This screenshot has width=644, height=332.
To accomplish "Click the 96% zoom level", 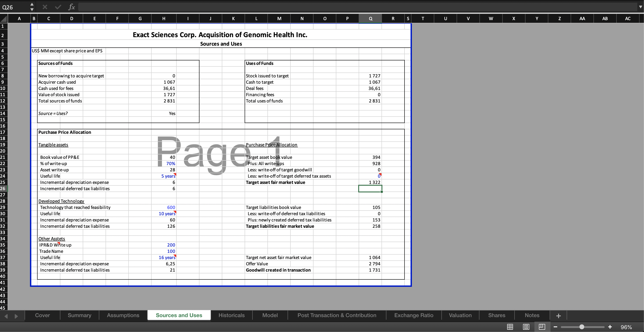I will (x=626, y=327).
